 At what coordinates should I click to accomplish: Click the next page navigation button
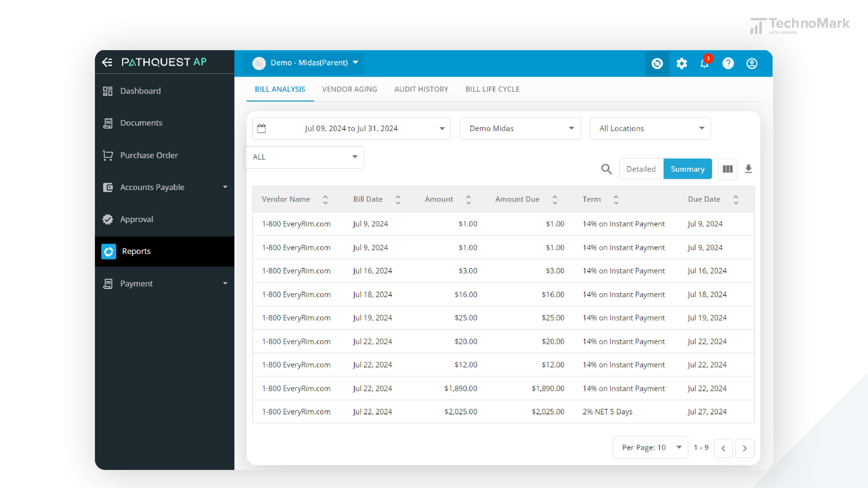click(x=745, y=448)
